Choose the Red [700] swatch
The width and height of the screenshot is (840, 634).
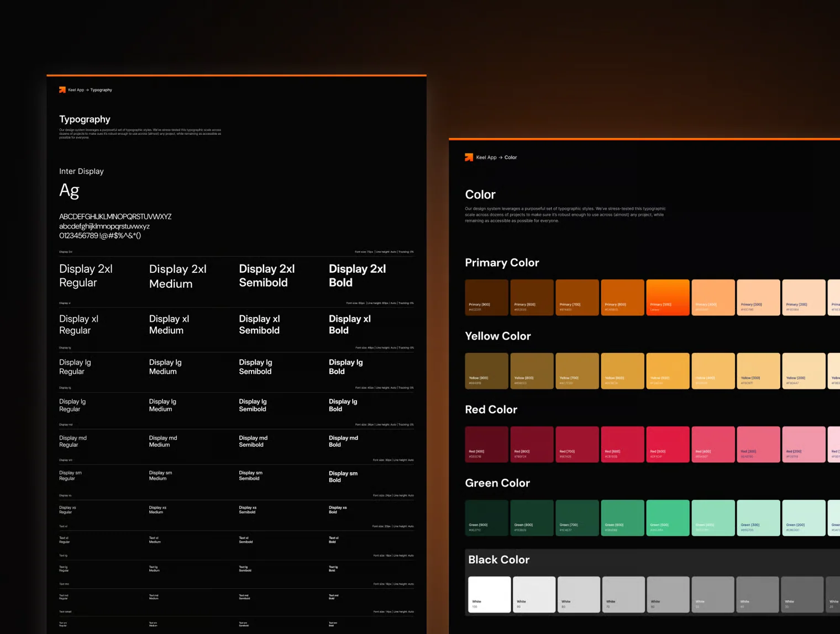(577, 445)
